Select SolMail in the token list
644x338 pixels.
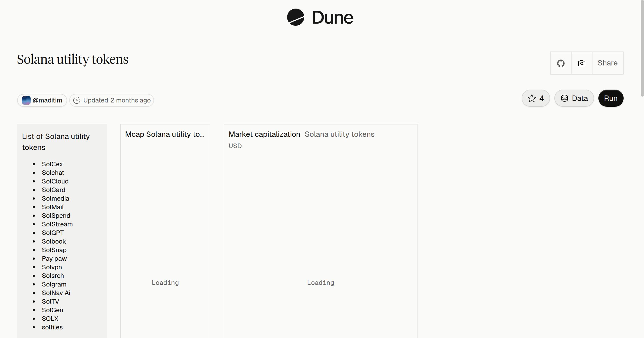point(53,207)
